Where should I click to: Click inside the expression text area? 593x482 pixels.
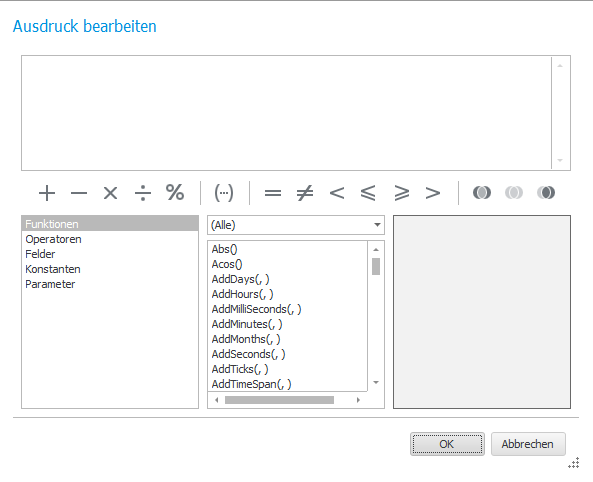coord(287,113)
